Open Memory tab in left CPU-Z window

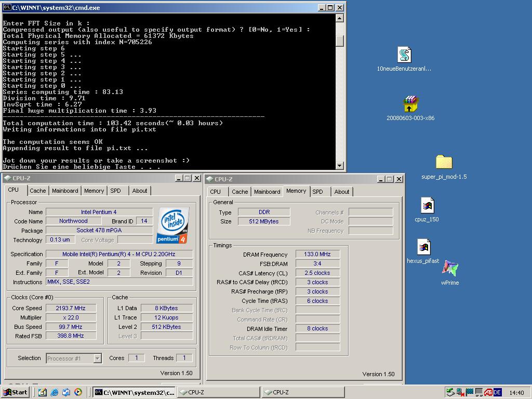94,191
